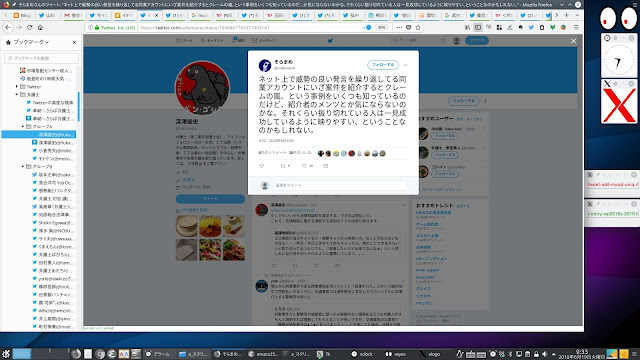
Task: Like the tweet with heart icon
Action: (304, 166)
